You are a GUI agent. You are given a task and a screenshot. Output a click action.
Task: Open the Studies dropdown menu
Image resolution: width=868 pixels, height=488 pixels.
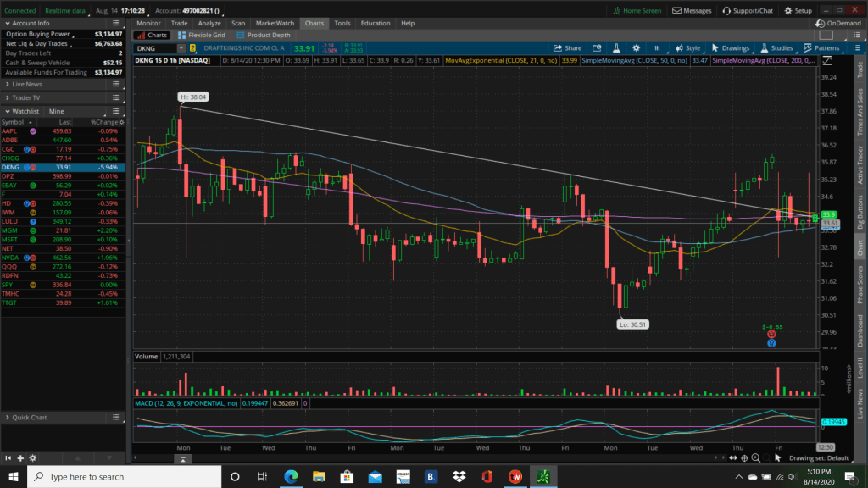(x=776, y=48)
